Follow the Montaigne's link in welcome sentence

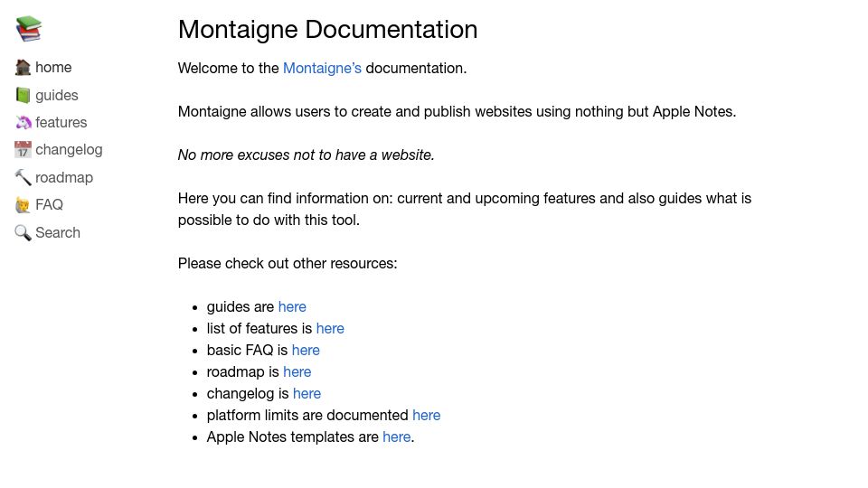pyautogui.click(x=322, y=68)
